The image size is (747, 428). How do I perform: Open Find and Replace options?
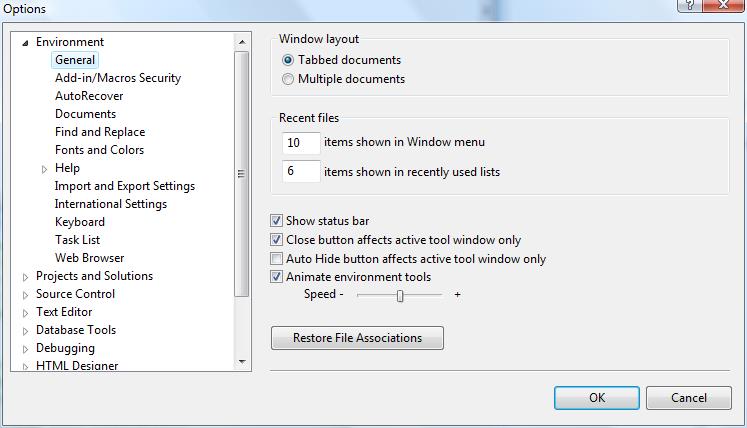click(100, 132)
